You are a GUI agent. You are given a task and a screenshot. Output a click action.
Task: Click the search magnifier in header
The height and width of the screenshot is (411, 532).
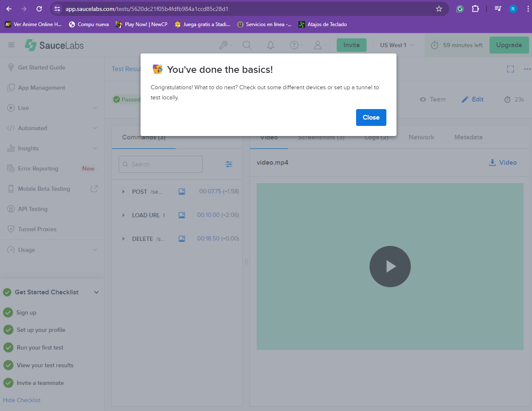pos(247,45)
